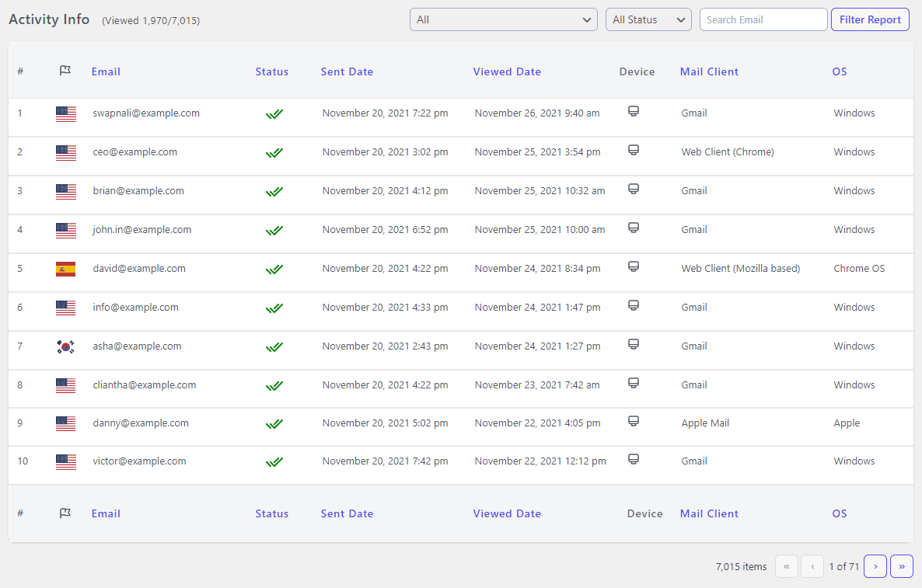Click the 'Apple Mail' cell
The image size is (922, 588).
tap(705, 423)
